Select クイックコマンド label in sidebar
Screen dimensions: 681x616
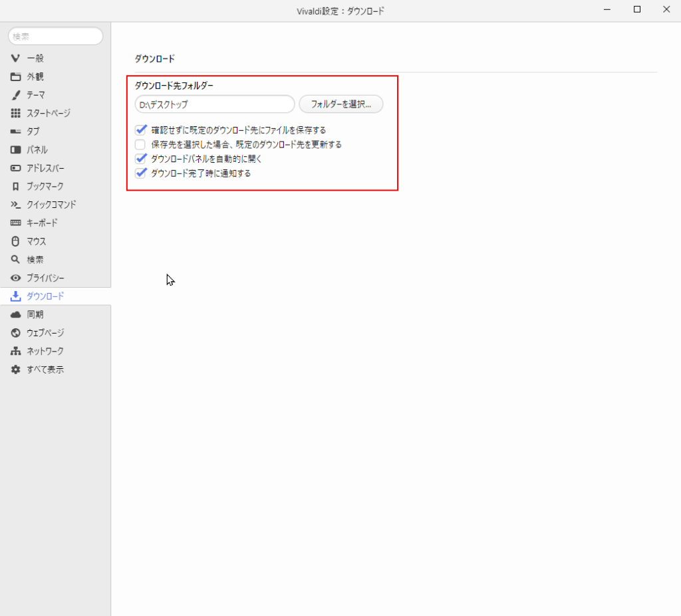[x=52, y=205]
